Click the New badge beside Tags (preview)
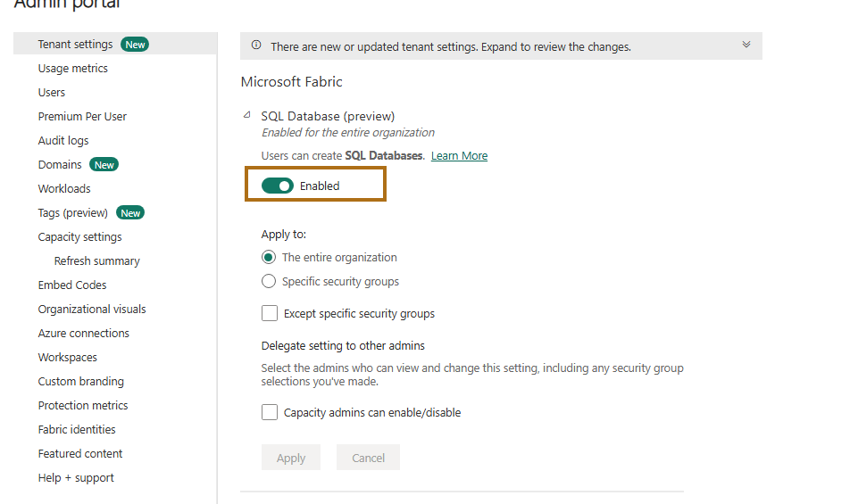The width and height of the screenshot is (858, 504). point(130,212)
